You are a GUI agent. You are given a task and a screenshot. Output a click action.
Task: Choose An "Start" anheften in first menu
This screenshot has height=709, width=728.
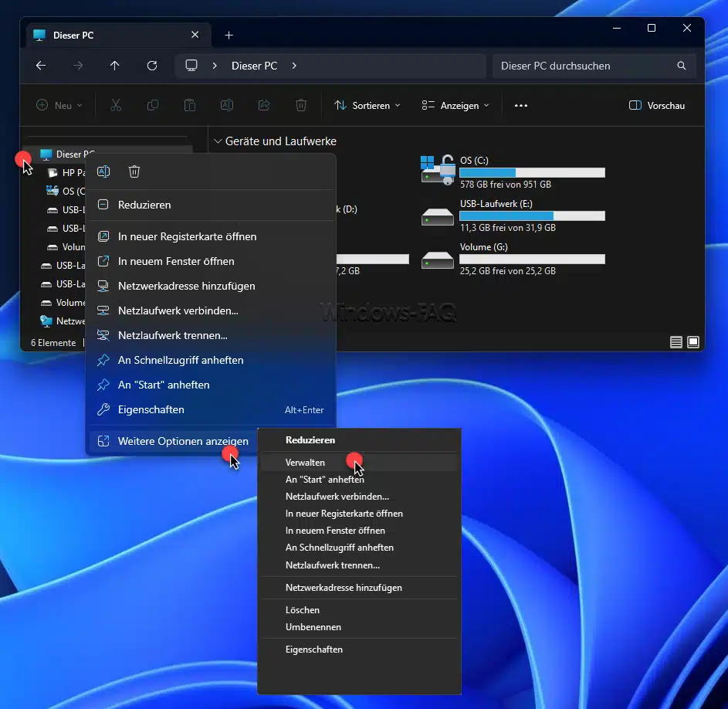pos(212,385)
